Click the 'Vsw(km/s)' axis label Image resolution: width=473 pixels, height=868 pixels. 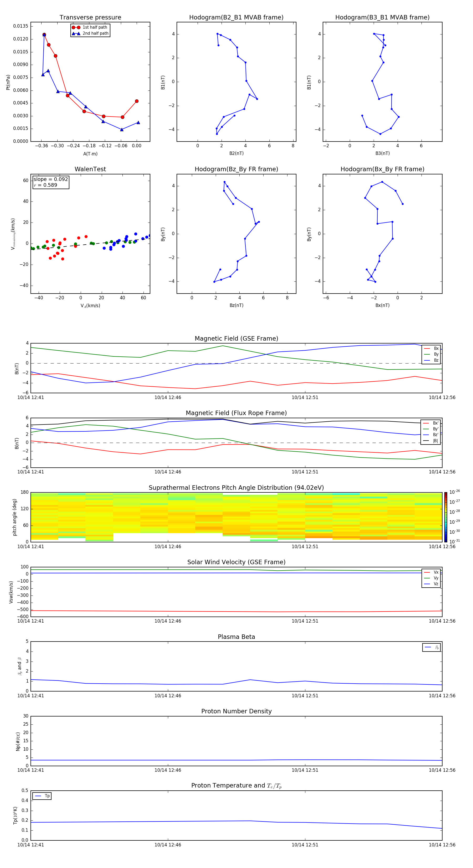(x=11, y=592)
